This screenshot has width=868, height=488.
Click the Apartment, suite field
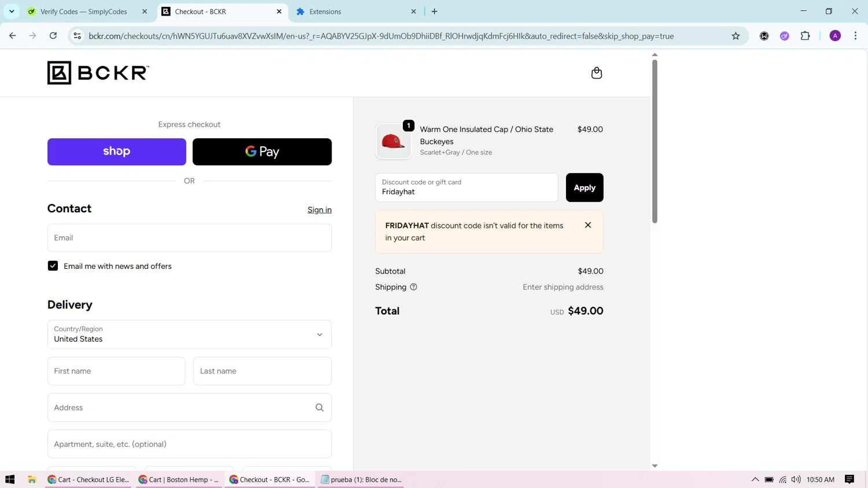(189, 444)
